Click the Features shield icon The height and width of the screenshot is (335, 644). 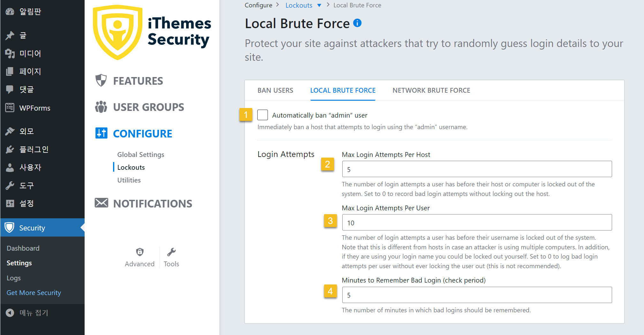101,81
